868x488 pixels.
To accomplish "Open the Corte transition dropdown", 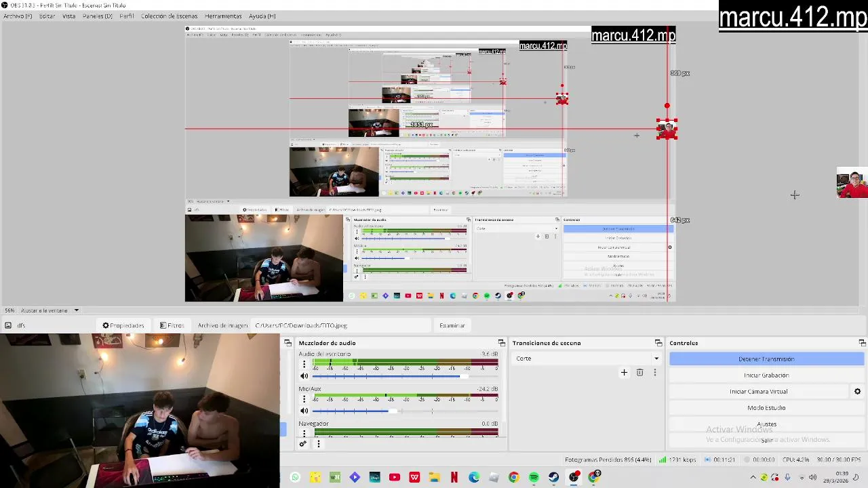I will 587,359.
